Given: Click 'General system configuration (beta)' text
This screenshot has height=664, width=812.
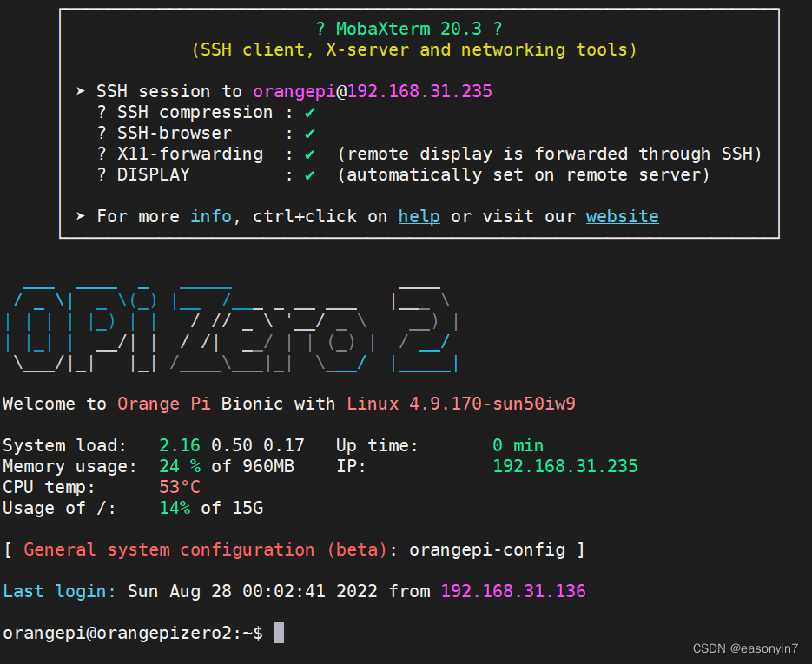Looking at the screenshot, I should click(x=205, y=549).
